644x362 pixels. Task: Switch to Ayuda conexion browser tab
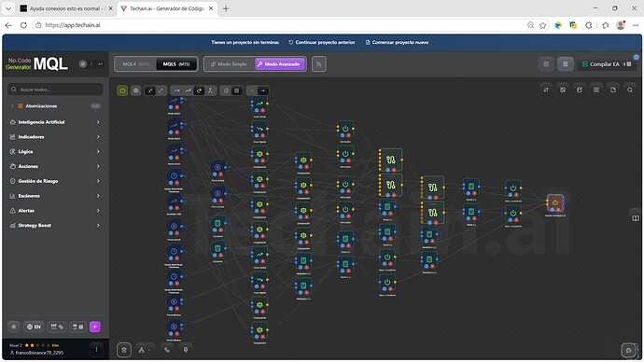(x=65, y=8)
